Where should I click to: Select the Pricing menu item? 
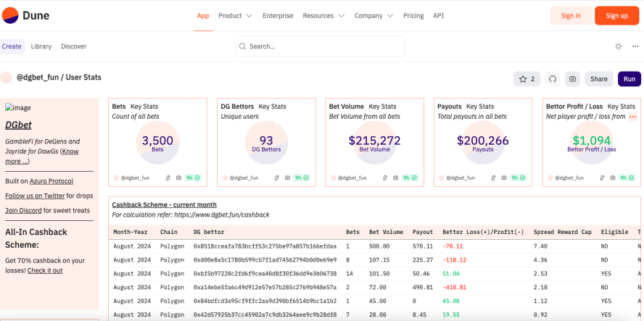(413, 16)
